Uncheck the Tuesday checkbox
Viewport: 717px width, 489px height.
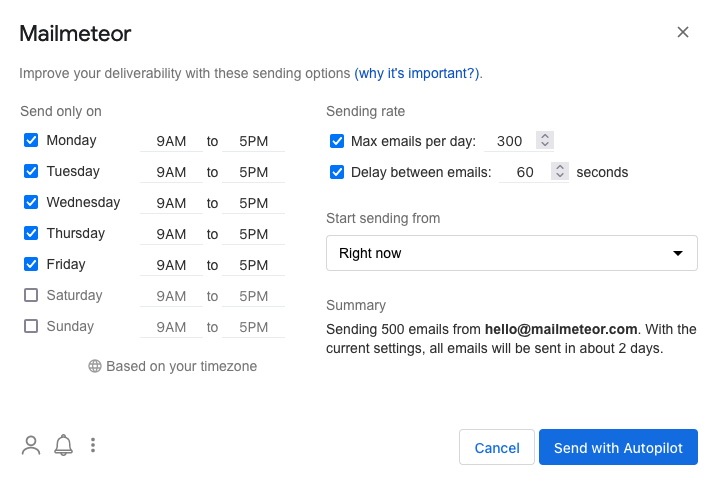click(x=31, y=171)
